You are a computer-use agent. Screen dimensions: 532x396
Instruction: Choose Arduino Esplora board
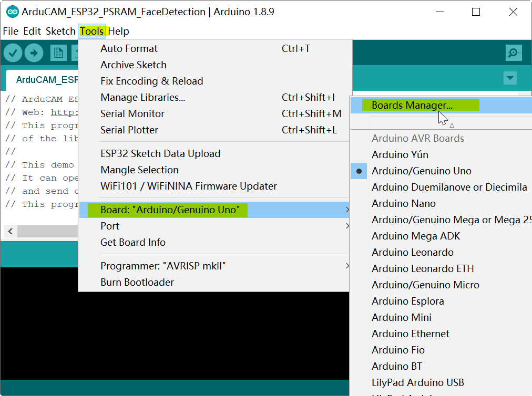point(441,301)
